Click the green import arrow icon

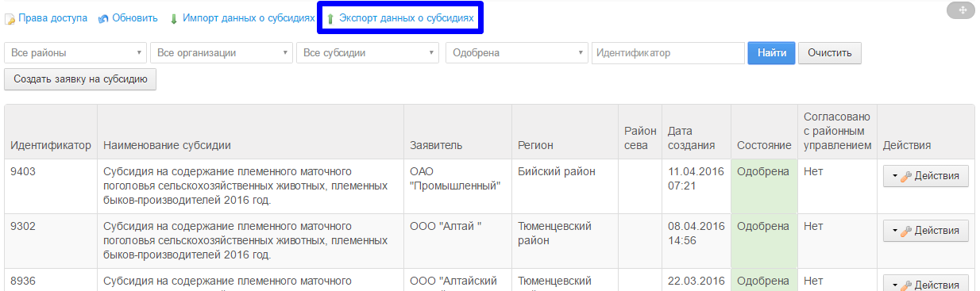coord(173,18)
